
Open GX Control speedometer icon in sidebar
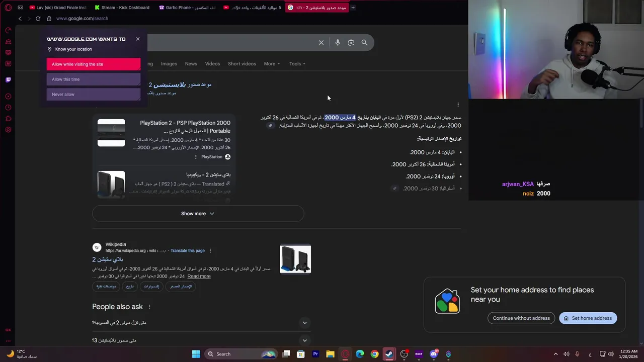click(8, 30)
